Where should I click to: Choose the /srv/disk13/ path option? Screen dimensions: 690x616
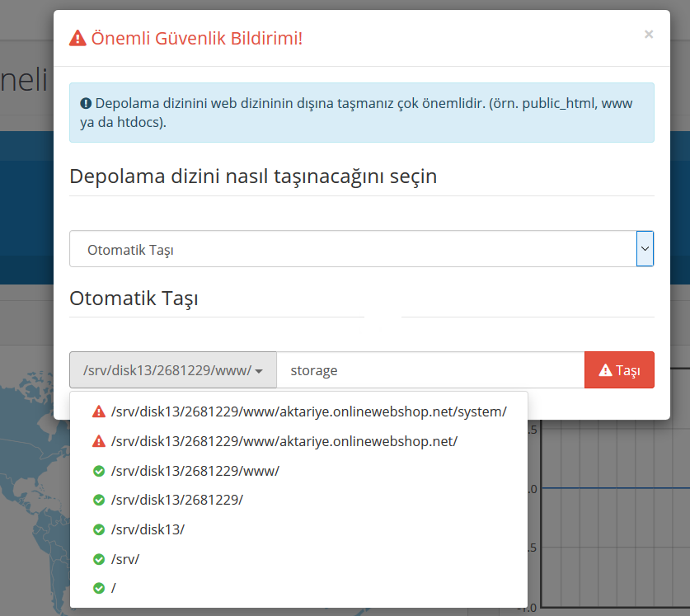148,529
